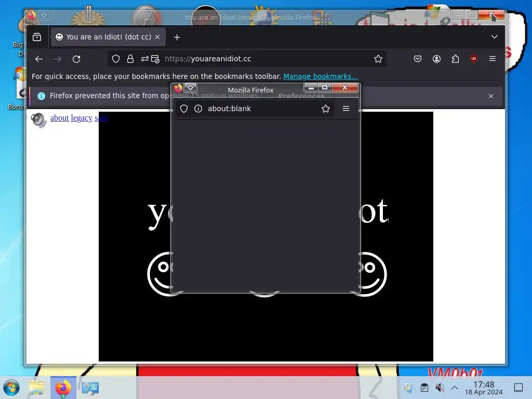Toggle the page's speaker sound icon
The height and width of the screenshot is (399, 532).
pos(38,120)
